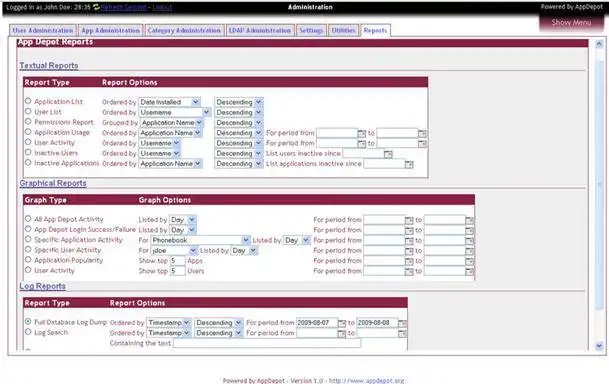Open the Phonebook application dropdown
Screen dimensions: 609x384
[x=200, y=240]
